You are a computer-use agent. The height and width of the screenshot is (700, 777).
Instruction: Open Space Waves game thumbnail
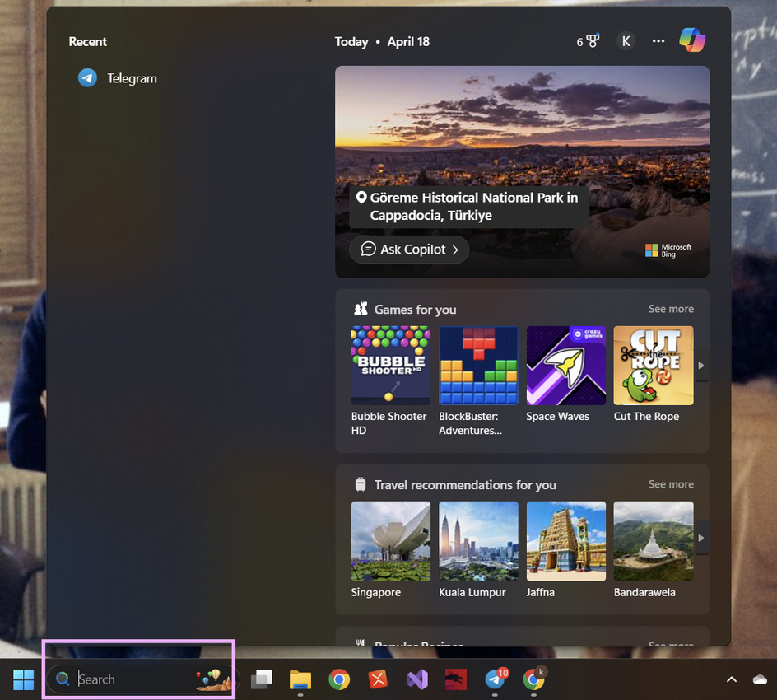[x=566, y=366]
